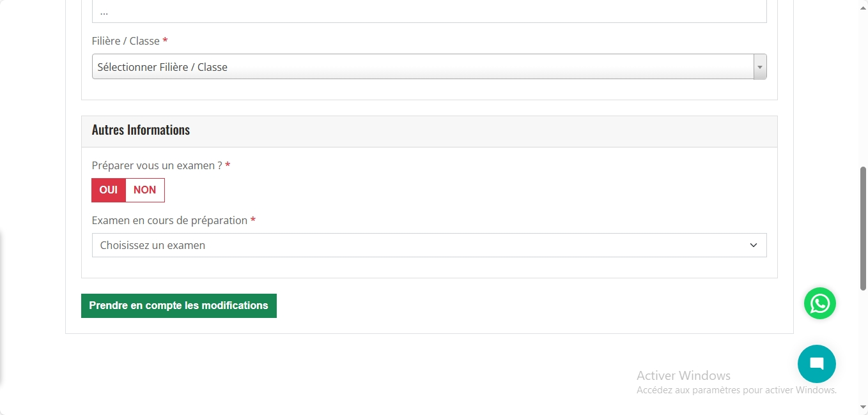Click the Examen en cours de préparation label
The width and height of the screenshot is (868, 415).
pyautogui.click(x=169, y=220)
